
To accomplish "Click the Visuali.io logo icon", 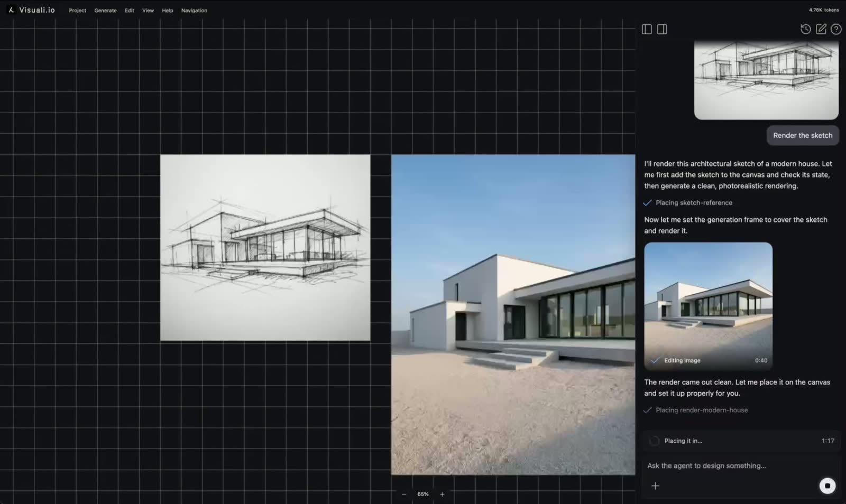I will [x=11, y=10].
